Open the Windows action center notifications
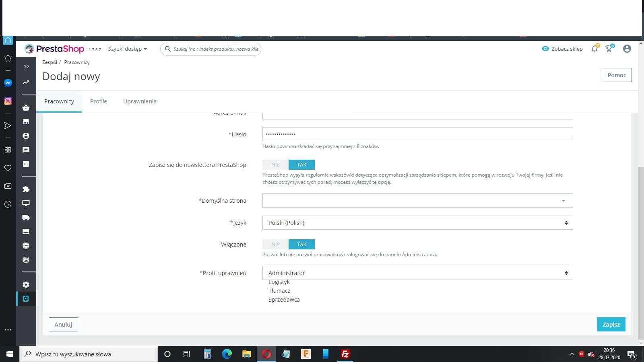 (x=632, y=354)
